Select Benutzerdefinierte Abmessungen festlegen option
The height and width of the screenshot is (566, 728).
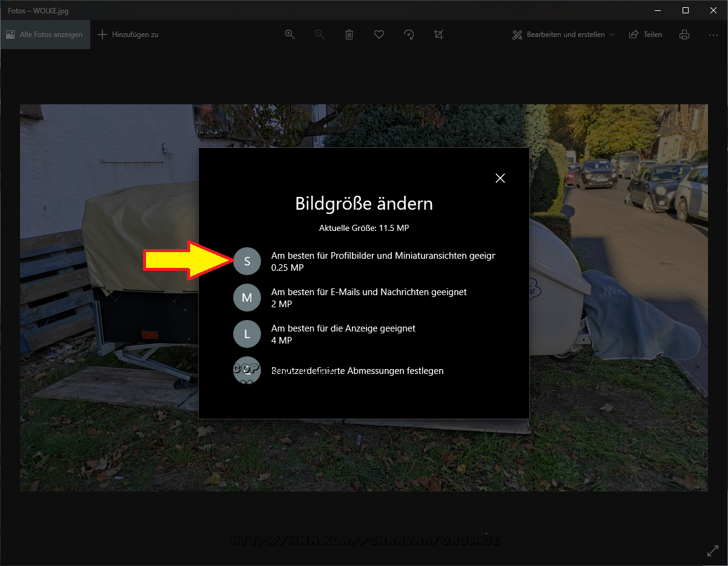point(357,370)
